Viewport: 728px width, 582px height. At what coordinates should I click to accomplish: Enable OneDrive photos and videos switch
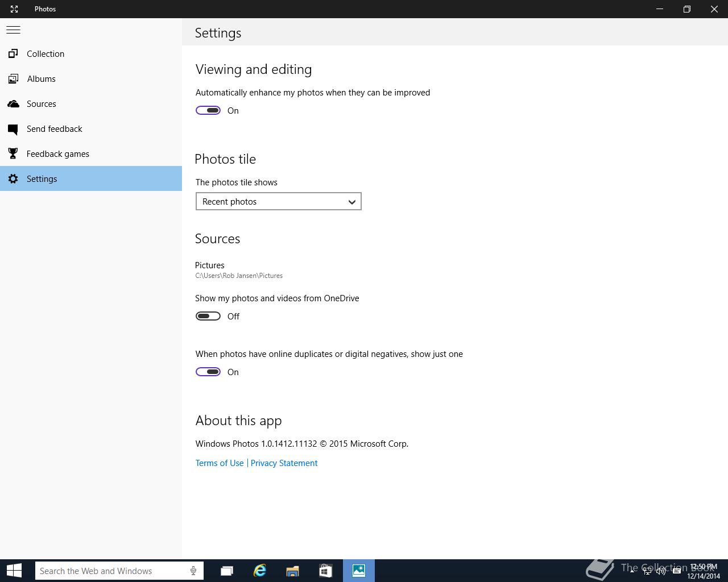pyautogui.click(x=208, y=316)
